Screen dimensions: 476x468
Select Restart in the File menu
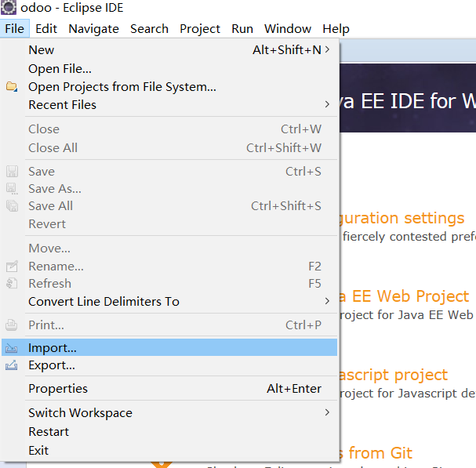[x=169, y=432]
